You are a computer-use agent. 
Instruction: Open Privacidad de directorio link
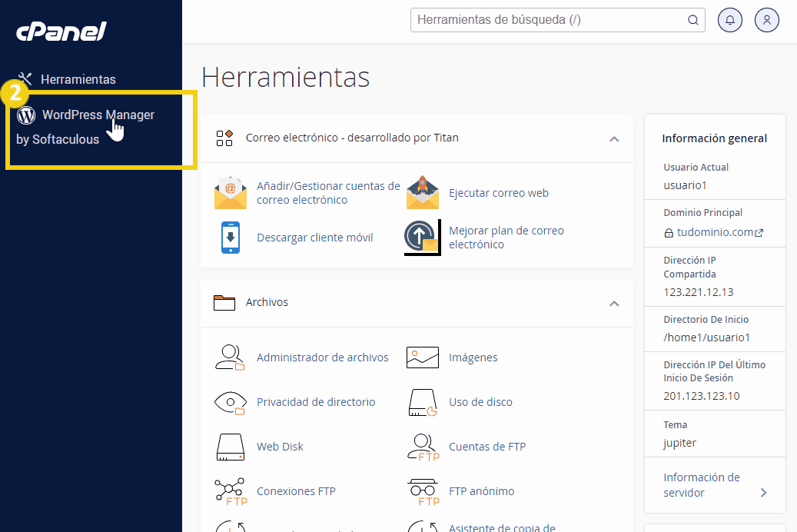point(316,402)
